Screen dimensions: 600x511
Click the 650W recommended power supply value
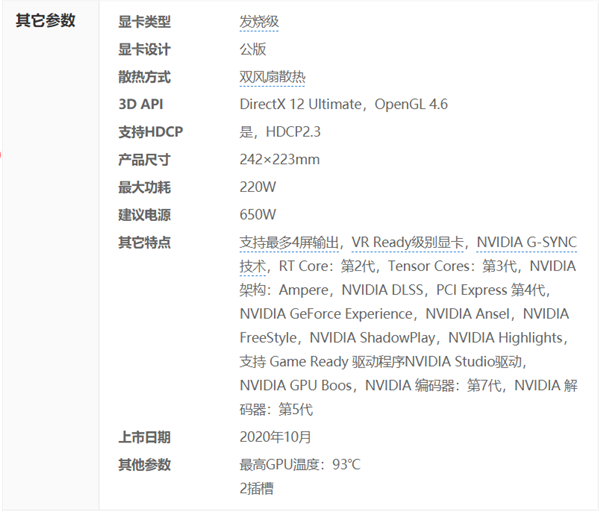[257, 215]
